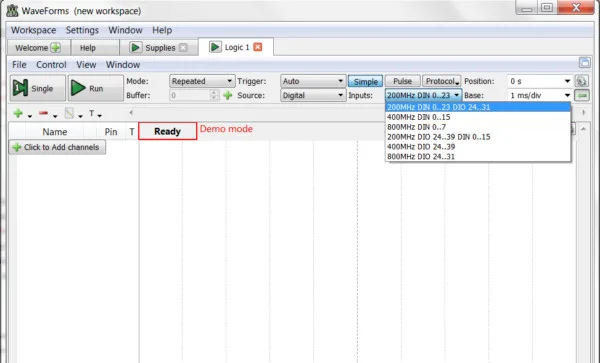This screenshot has width=600, height=363.
Task: Open the Logic Control menu
Action: tap(51, 65)
